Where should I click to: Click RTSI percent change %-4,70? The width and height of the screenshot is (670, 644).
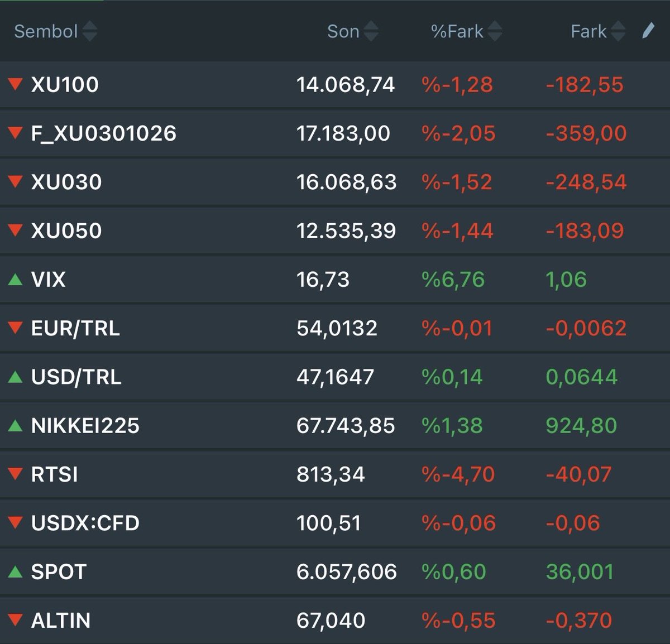click(458, 474)
